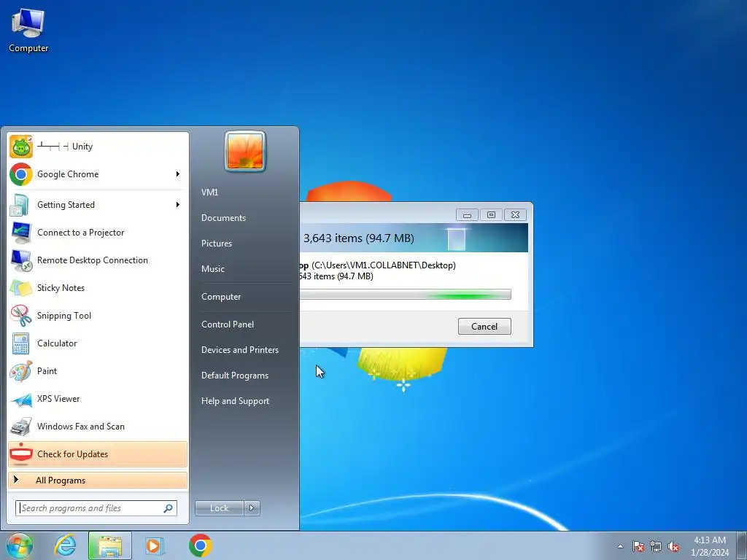Open Remote Desktop Connection icon
747x560 pixels.
pyautogui.click(x=21, y=260)
